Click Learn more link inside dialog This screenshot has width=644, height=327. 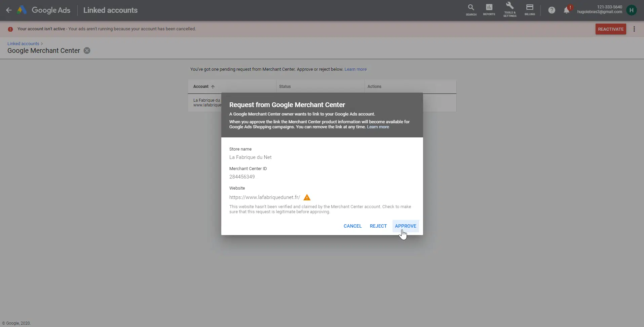tap(378, 127)
